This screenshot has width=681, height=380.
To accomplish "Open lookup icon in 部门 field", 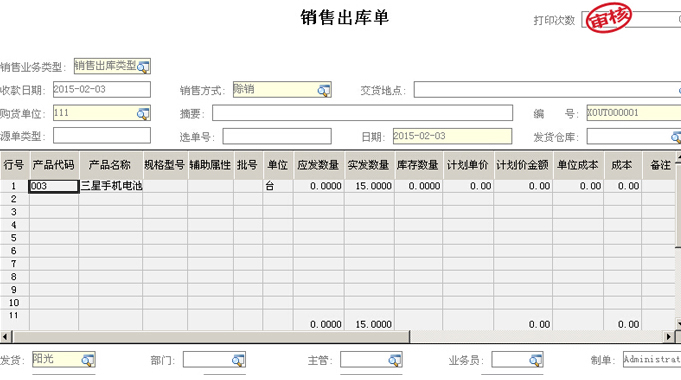I will (238, 360).
